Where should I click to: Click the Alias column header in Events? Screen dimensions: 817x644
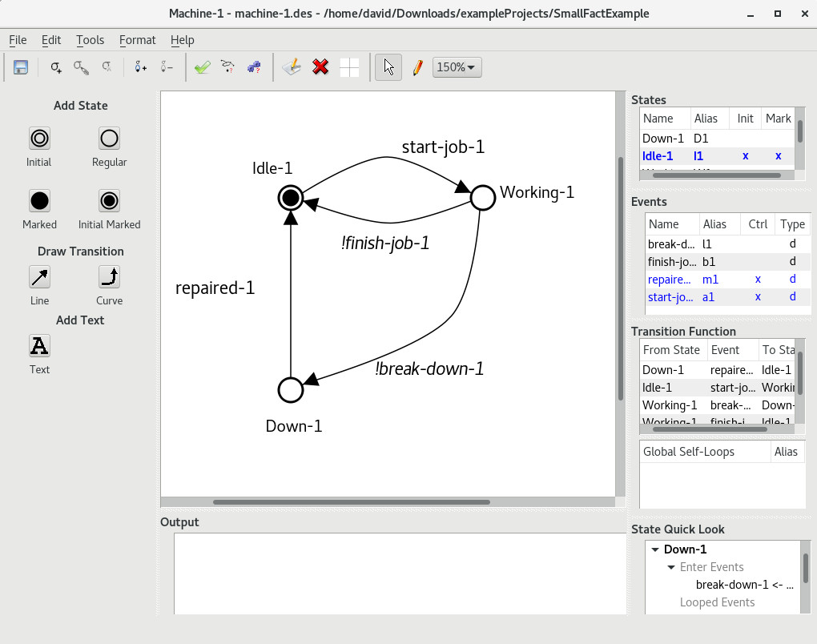(714, 224)
